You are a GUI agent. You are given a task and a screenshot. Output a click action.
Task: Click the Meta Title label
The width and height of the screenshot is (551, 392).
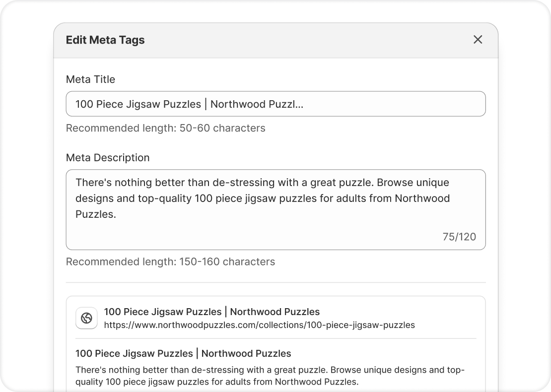90,79
